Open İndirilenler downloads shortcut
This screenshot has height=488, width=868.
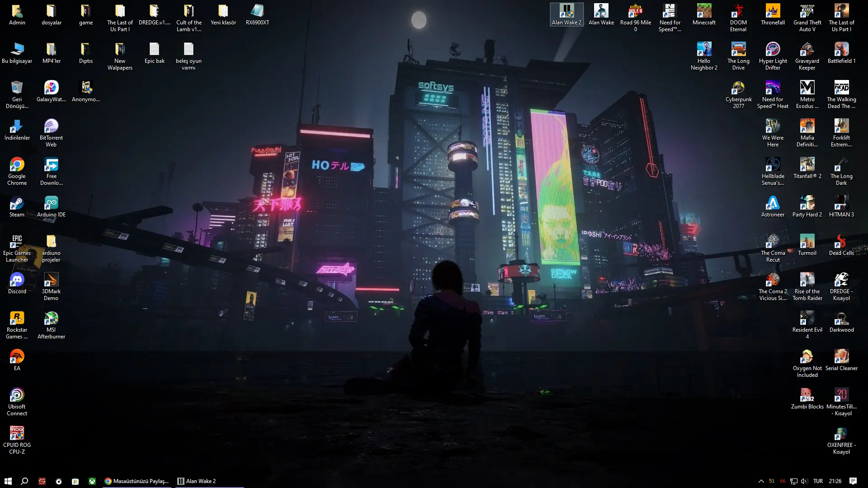[x=17, y=130]
